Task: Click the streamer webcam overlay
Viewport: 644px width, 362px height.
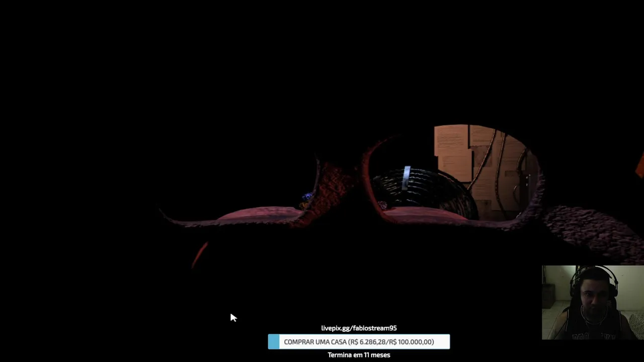Action: [593, 303]
